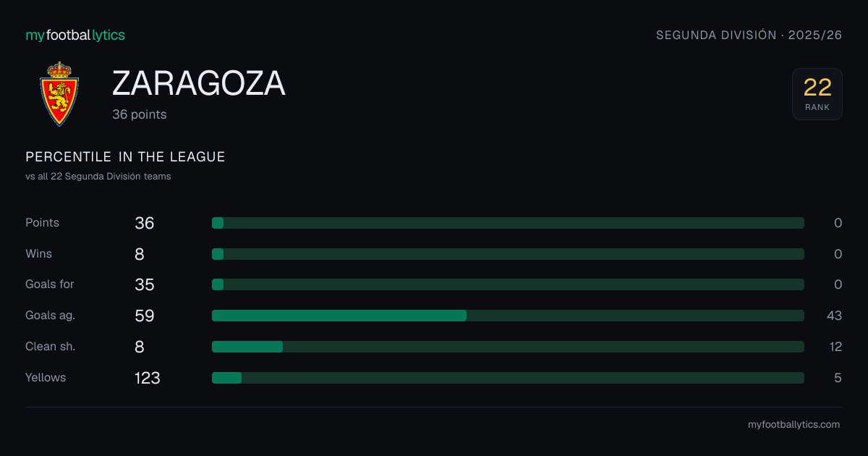Screen dimensions: 868x456
Task: Select the Clean sh. percentile bar
Action: [508, 347]
